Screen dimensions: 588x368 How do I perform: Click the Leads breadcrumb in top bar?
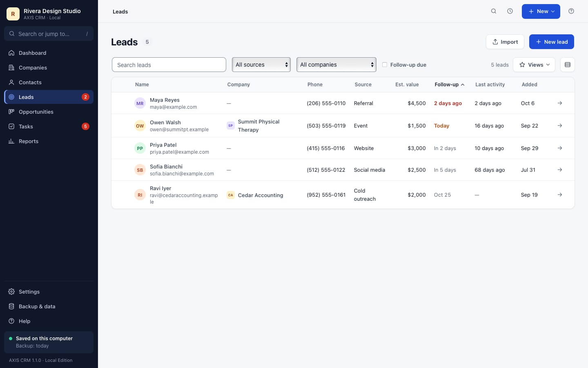(120, 11)
